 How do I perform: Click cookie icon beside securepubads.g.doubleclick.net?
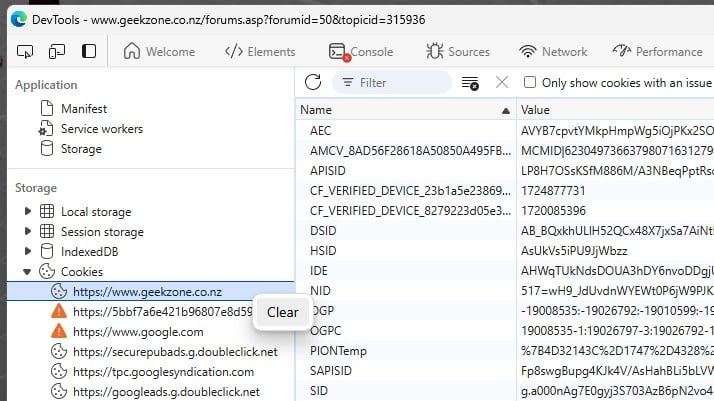tap(59, 351)
